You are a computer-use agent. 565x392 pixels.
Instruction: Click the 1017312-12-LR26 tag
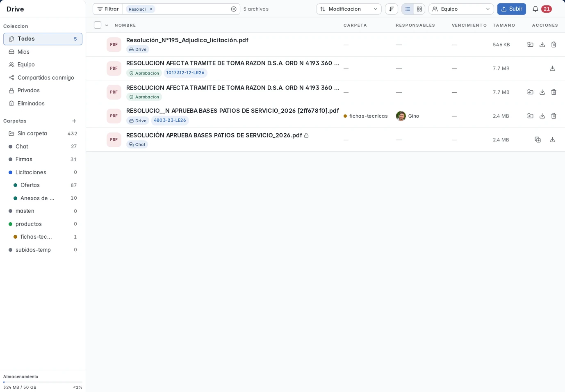click(185, 73)
